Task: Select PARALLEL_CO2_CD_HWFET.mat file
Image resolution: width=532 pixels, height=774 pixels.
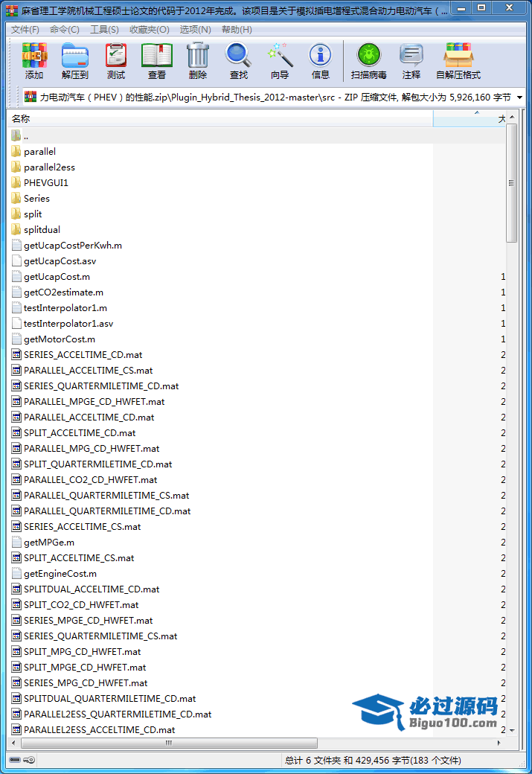Action: (x=90, y=480)
